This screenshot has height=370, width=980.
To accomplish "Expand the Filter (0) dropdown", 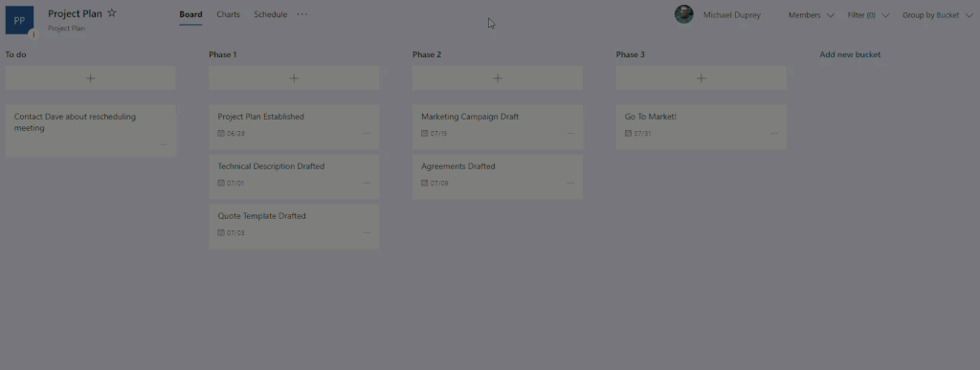I will (x=868, y=15).
